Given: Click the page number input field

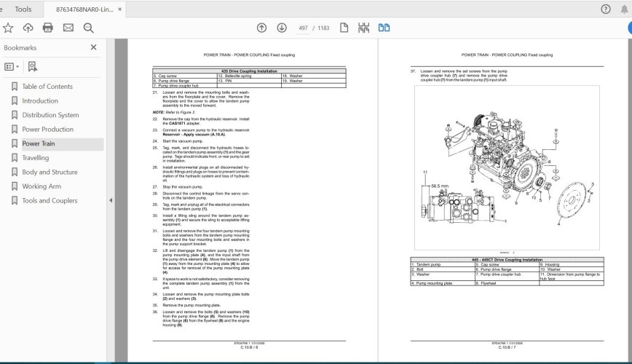Looking at the screenshot, I should tap(304, 28).
